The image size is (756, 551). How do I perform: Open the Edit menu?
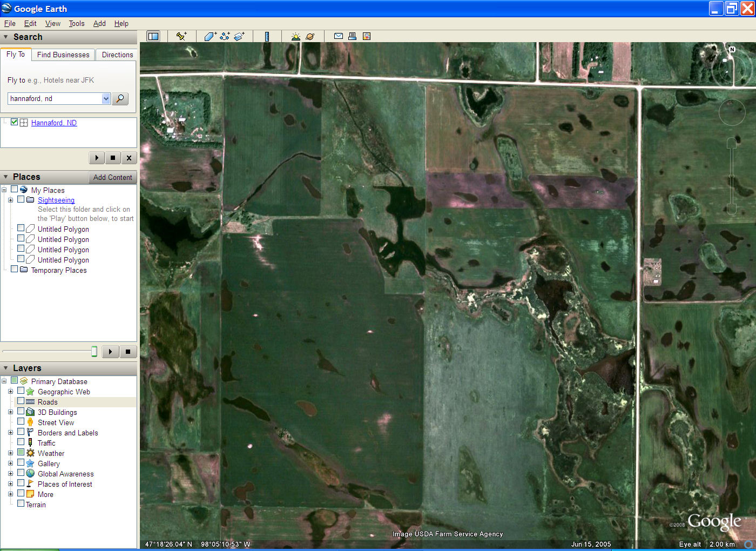coord(30,23)
